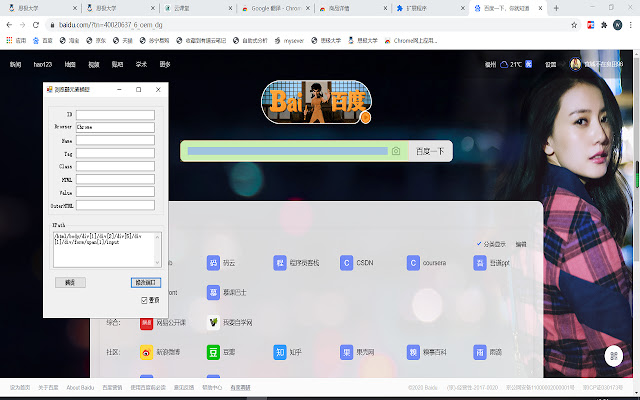Toggle the 分类显示 checkmark option
Image resolution: width=640 pixels, height=400 pixels.
[491, 244]
